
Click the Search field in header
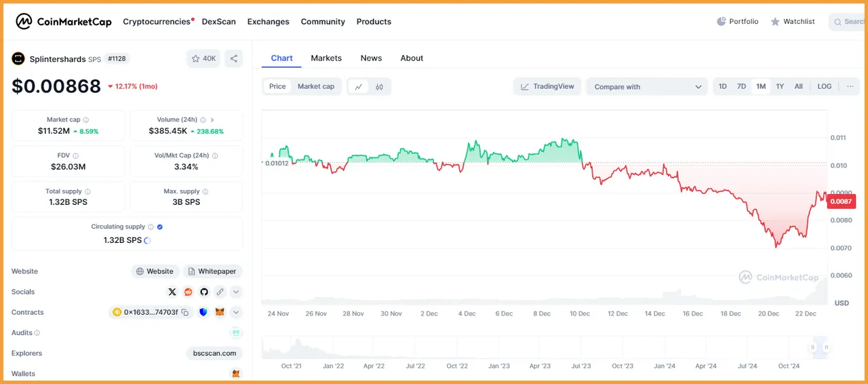(x=848, y=22)
